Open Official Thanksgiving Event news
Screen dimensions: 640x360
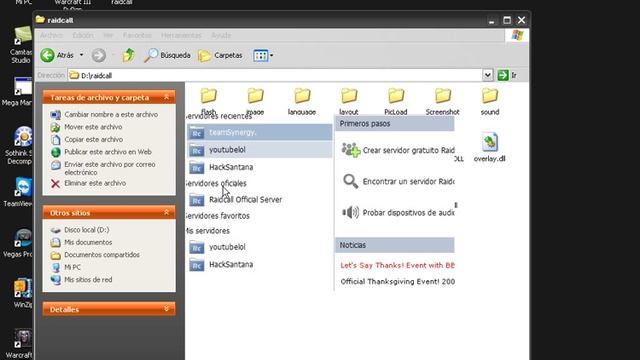(x=398, y=282)
